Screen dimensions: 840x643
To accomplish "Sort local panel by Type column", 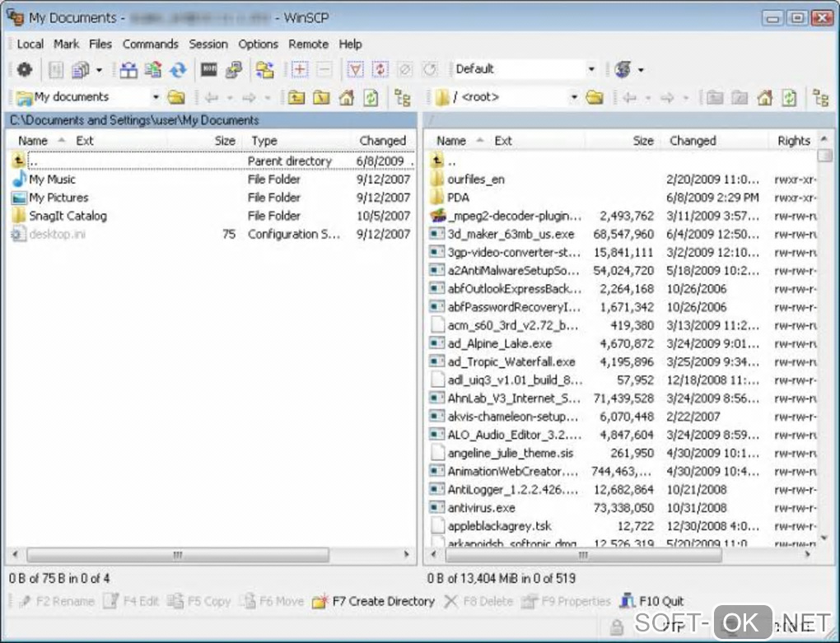I will pyautogui.click(x=296, y=141).
